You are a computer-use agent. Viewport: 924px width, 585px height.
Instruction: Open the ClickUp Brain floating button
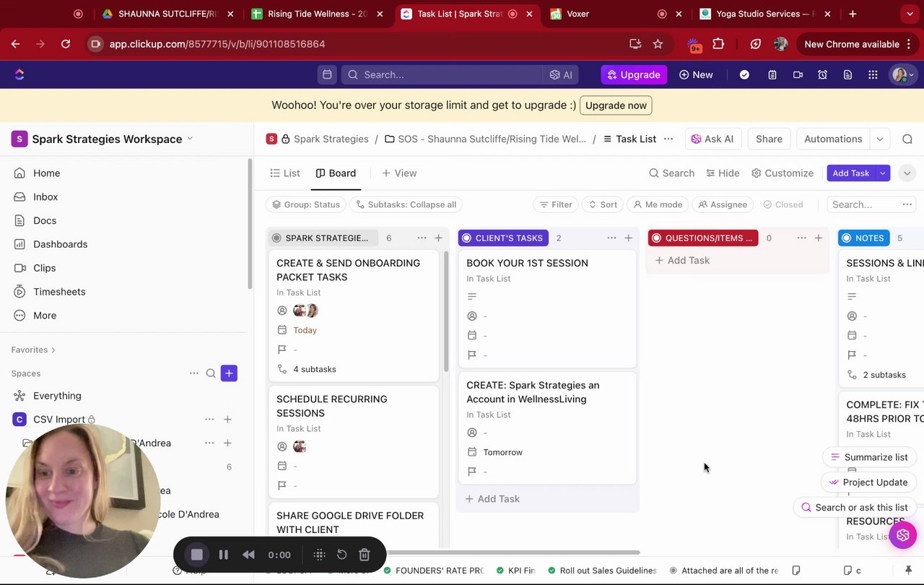(903, 535)
